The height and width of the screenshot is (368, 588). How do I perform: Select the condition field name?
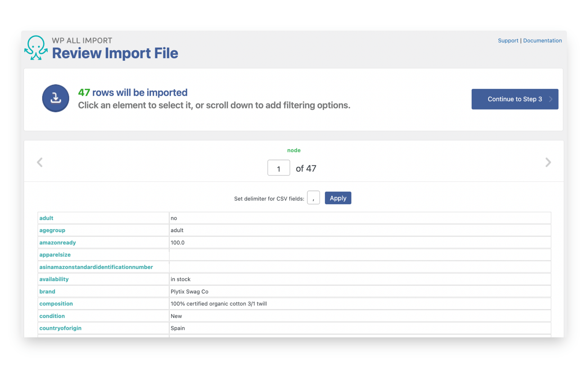pyautogui.click(x=52, y=316)
